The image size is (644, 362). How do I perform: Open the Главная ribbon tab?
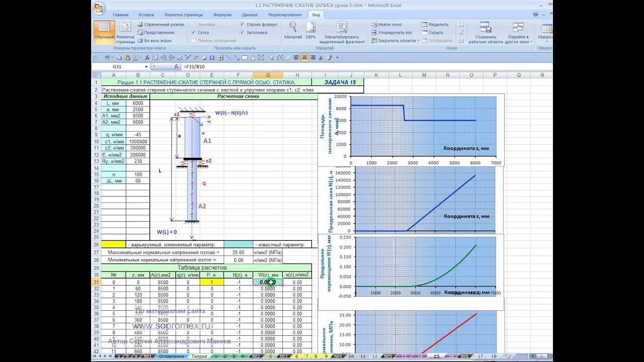pyautogui.click(x=121, y=15)
